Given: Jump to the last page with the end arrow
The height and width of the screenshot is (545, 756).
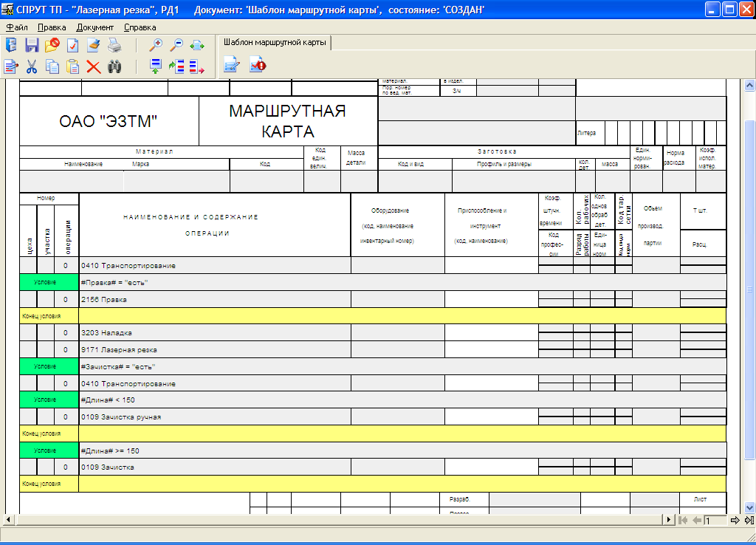Looking at the screenshot, I should [749, 520].
